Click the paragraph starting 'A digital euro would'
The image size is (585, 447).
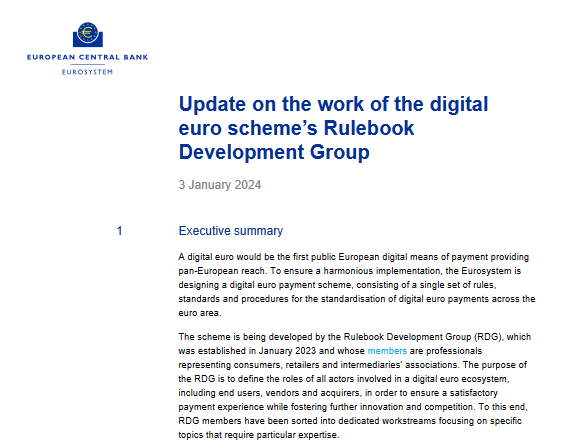pos(357,285)
